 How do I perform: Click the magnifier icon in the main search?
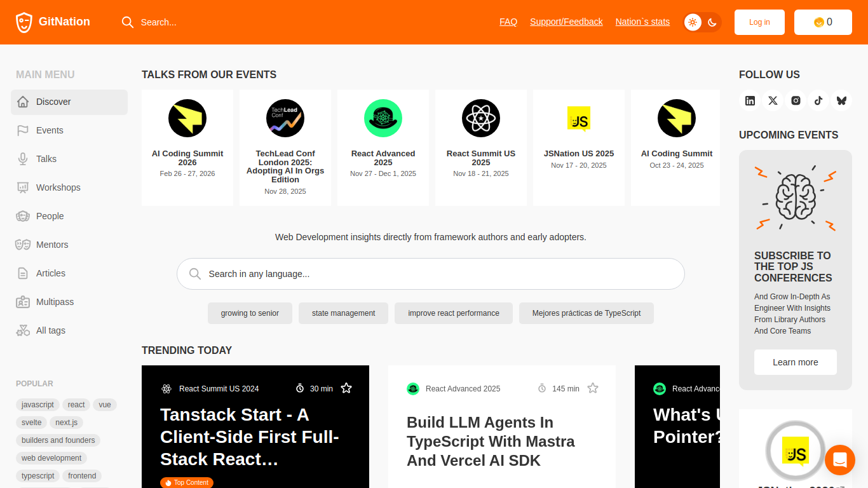[x=195, y=274]
